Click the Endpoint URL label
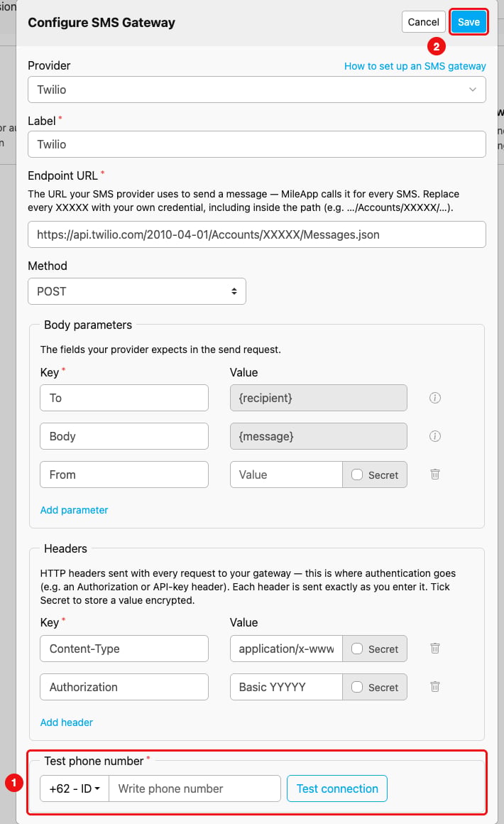504x824 pixels. [62, 175]
